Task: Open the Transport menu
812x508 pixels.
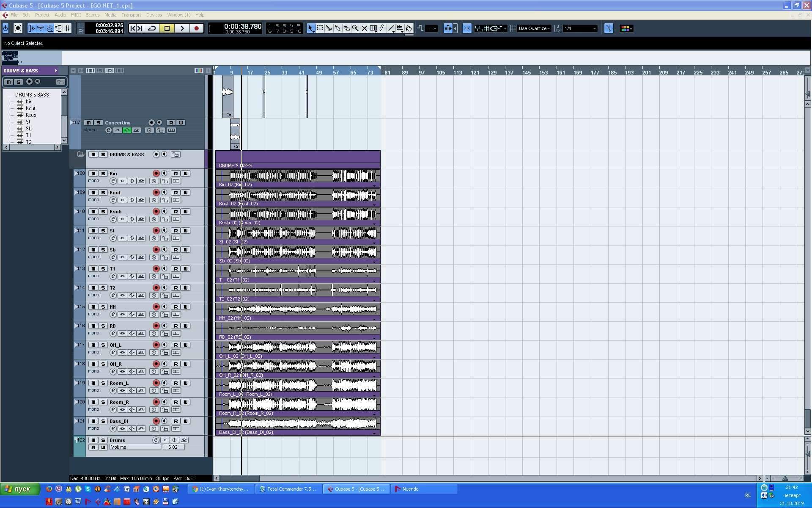Action: (x=131, y=15)
